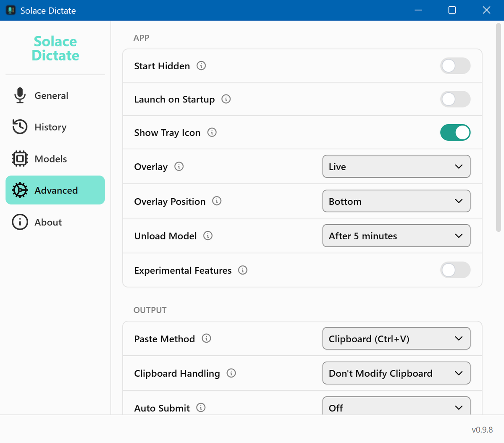This screenshot has width=504, height=443.
Task: Disable the Show Tray Icon toggle
Action: pos(455,132)
